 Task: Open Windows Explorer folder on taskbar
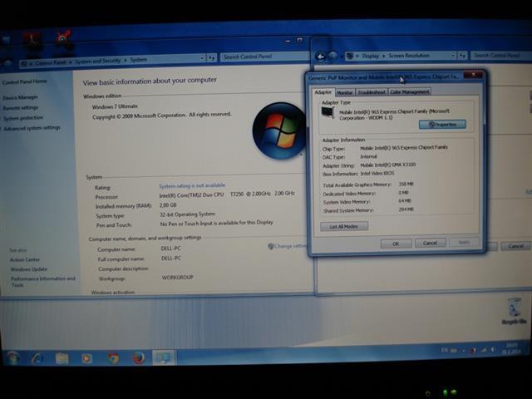coord(62,358)
